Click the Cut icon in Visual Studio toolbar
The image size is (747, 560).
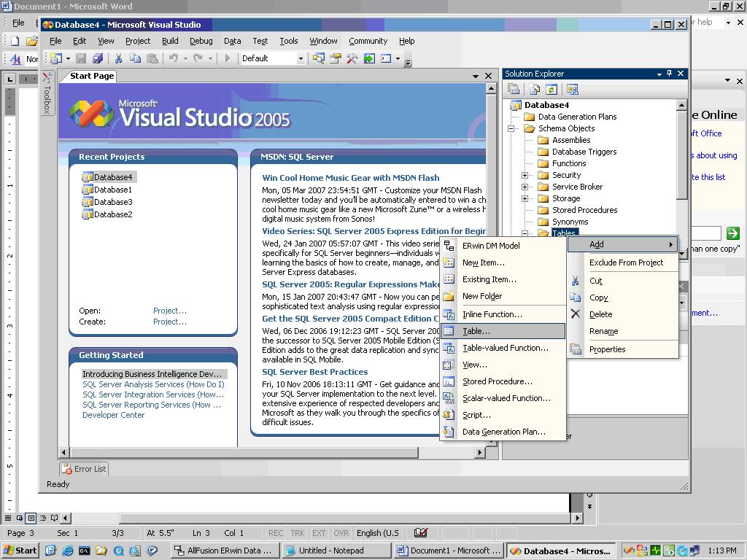click(x=118, y=58)
